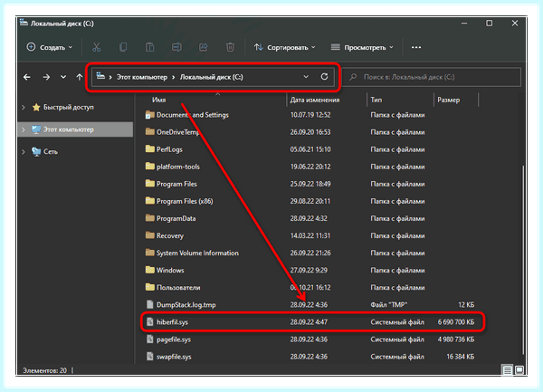
Task: Select Быстрый доступ in navigation pane
Action: (x=69, y=108)
